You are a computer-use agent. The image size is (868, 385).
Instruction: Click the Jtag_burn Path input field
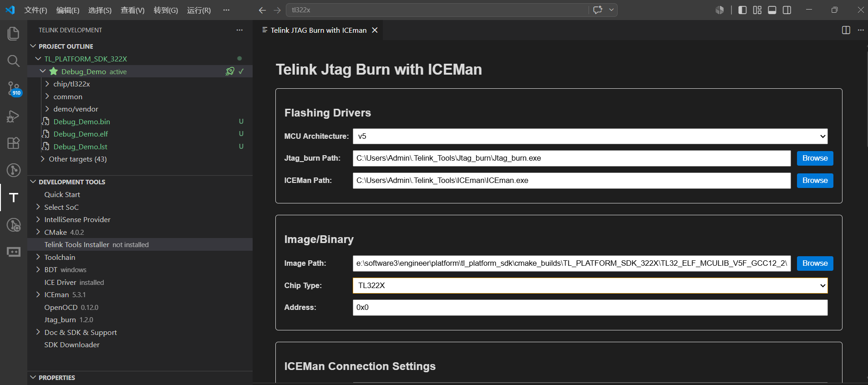pos(572,158)
